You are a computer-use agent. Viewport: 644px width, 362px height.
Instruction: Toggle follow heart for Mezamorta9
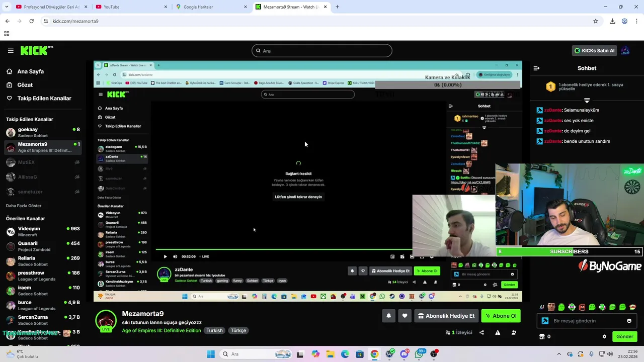pos(405,316)
